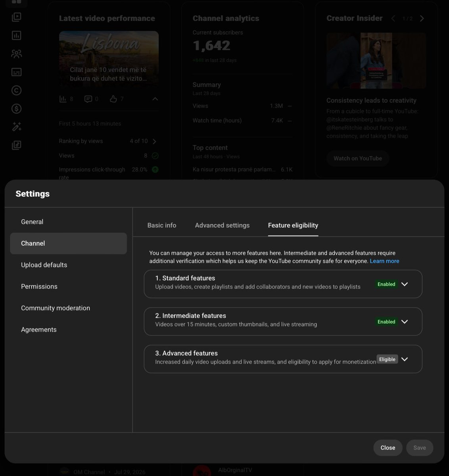Open Copyright icon in sidebar
This screenshot has width=449, height=476.
(x=16, y=90)
